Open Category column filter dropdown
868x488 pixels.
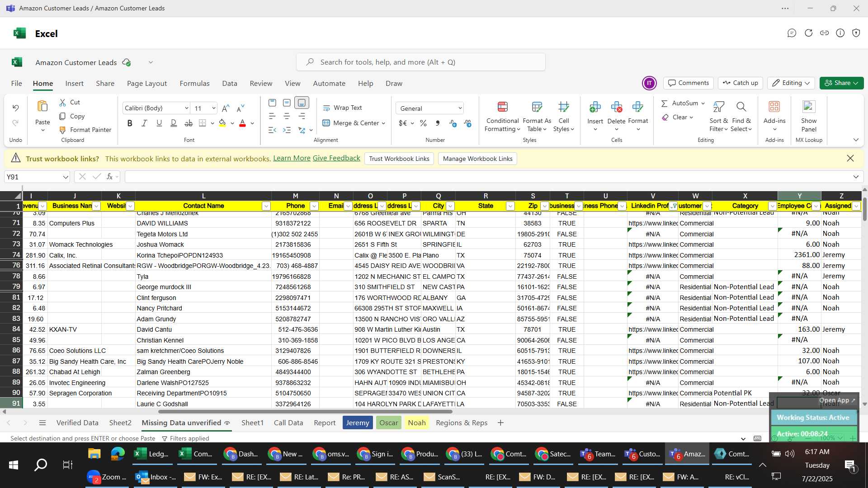pyautogui.click(x=772, y=206)
